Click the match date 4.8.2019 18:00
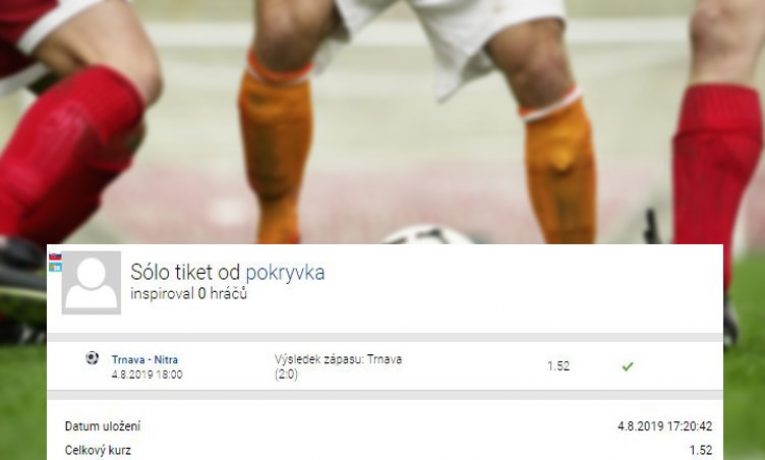The height and width of the screenshot is (460, 765). (x=147, y=375)
